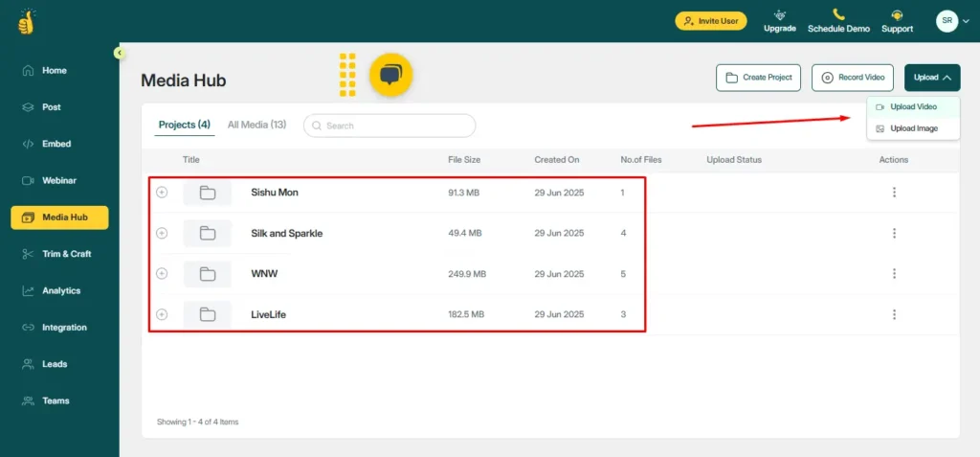Click the Title column header
The height and width of the screenshot is (457, 980).
pos(191,160)
